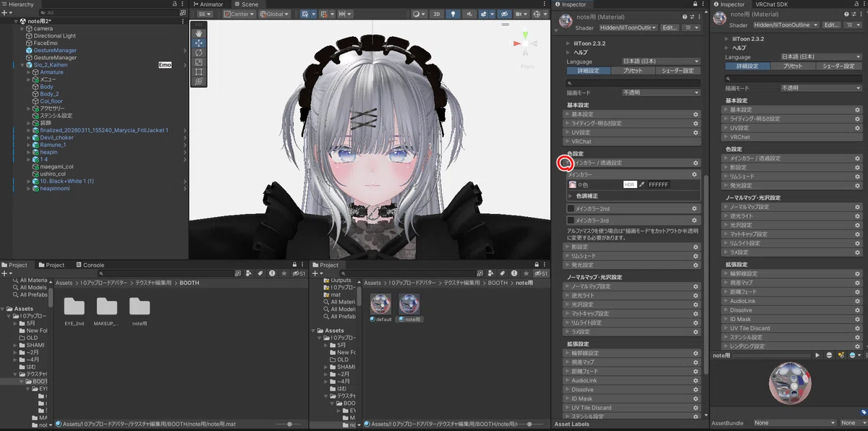Play the material preview in the note用 preview bar
The height and width of the screenshot is (431, 868).
tap(817, 355)
